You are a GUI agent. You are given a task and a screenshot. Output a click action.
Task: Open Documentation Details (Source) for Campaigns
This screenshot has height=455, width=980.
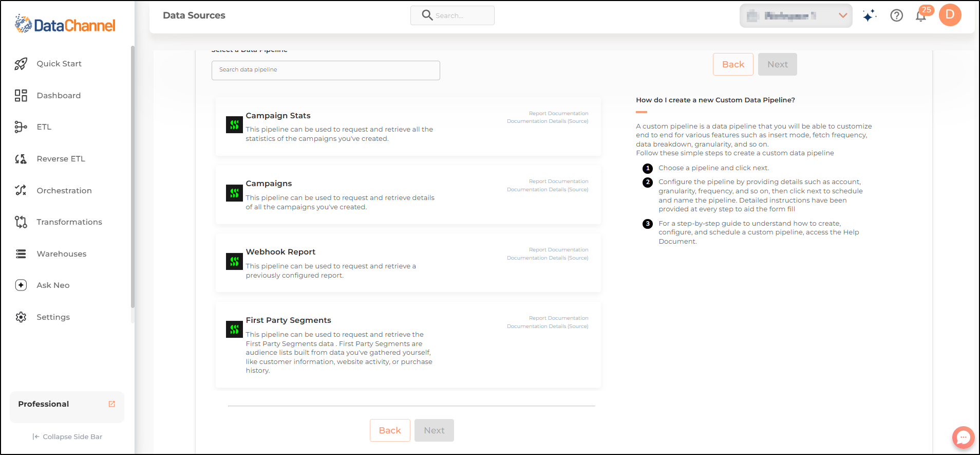pos(548,190)
